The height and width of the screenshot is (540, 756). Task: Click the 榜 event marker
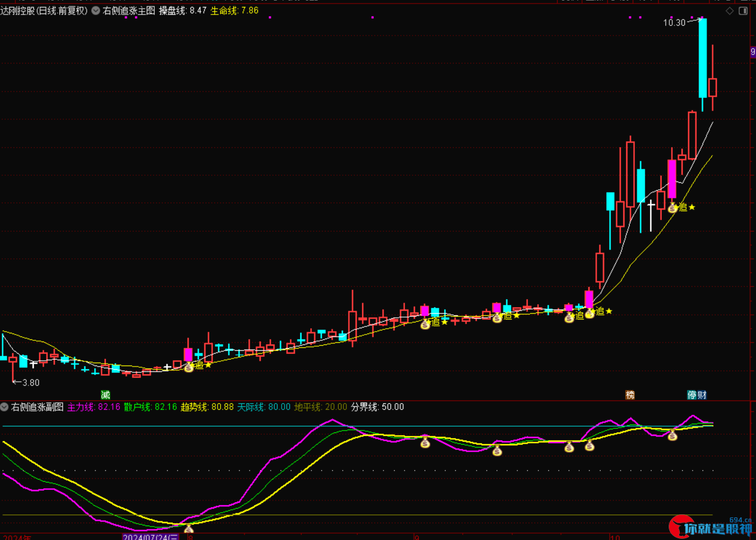point(630,395)
